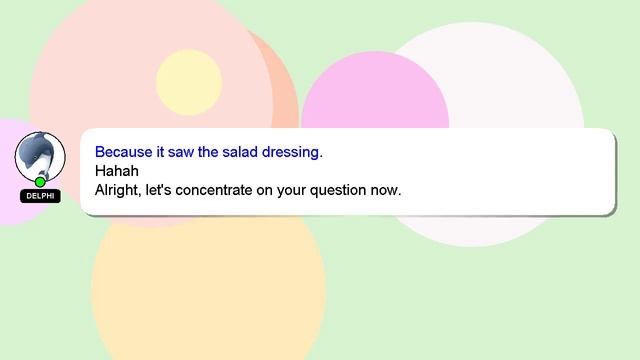Click the line about concentrating on your question
This screenshot has width=640, height=360.
248,190
